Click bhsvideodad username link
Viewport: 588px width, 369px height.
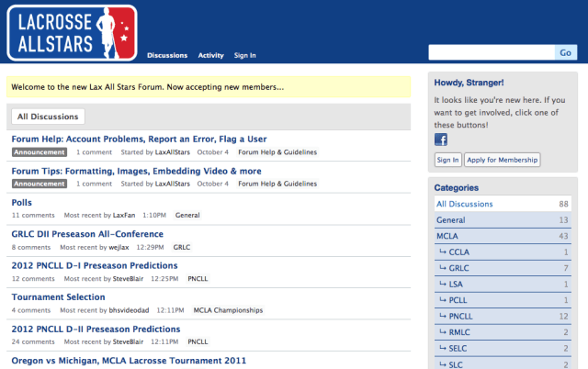(x=129, y=310)
